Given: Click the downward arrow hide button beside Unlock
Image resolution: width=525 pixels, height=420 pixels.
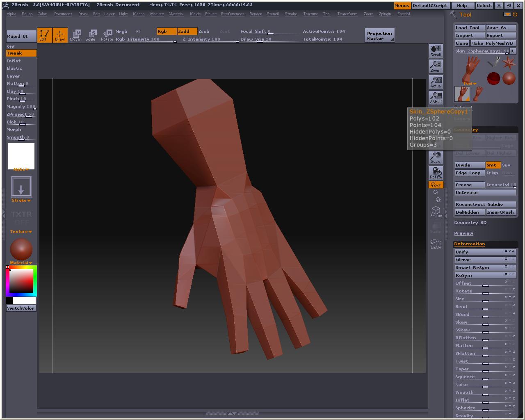Looking at the screenshot, I should tap(498, 6).
